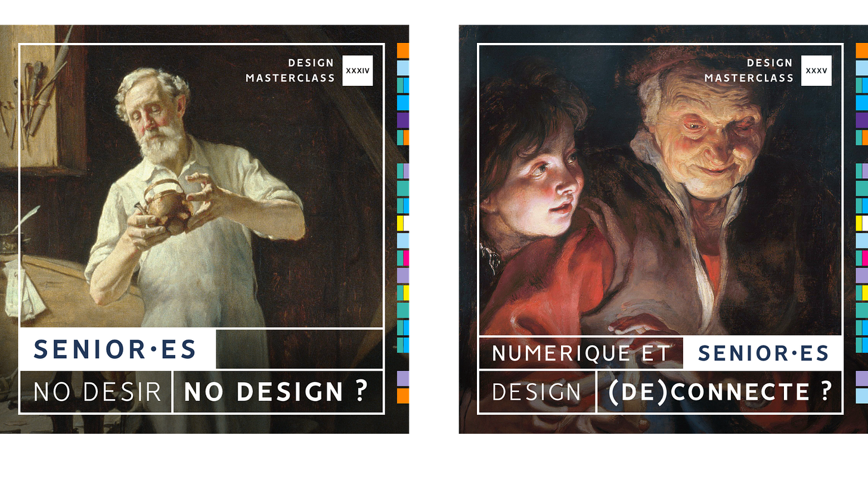
Task: Select the "DESIGN MASTERCLASS" text beside the XXXIV badge
Action: pyautogui.click(x=290, y=70)
